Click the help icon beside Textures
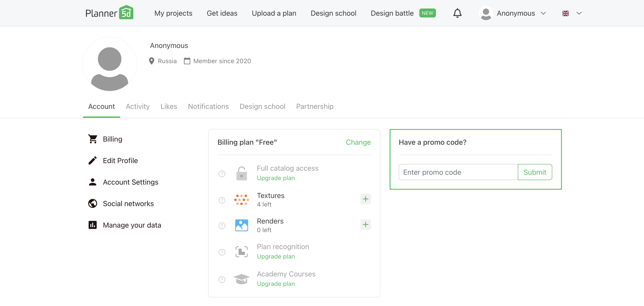Screen dimensions: 644x306 coord(222,200)
